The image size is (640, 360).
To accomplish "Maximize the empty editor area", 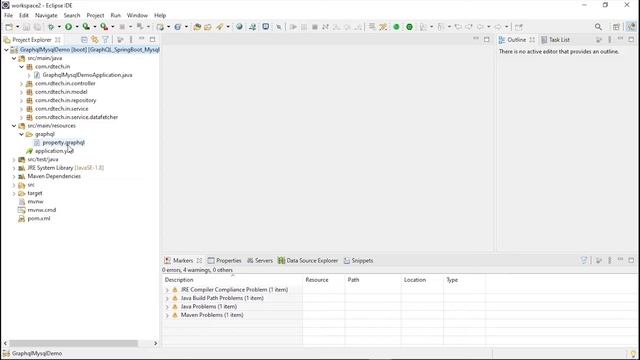I will [x=487, y=39].
